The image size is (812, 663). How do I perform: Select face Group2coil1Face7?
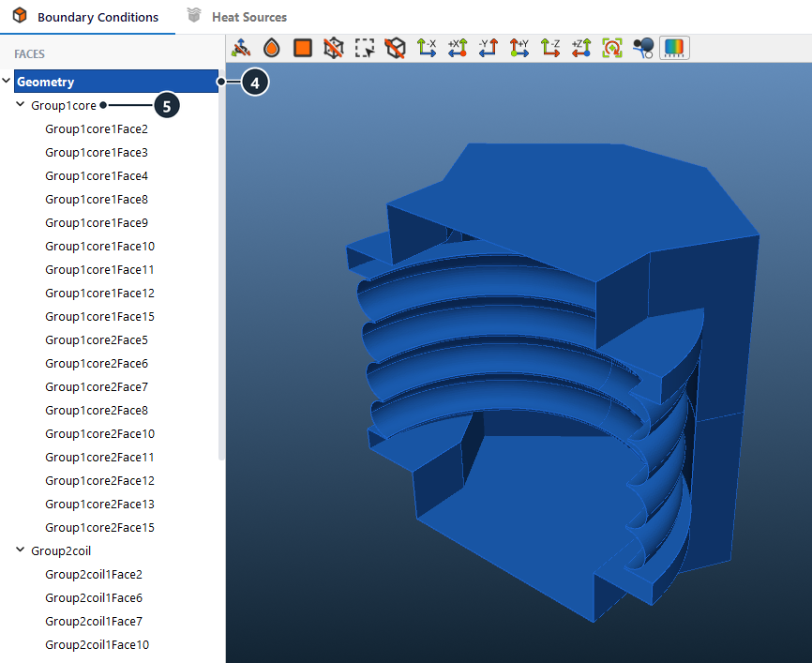[x=94, y=621]
